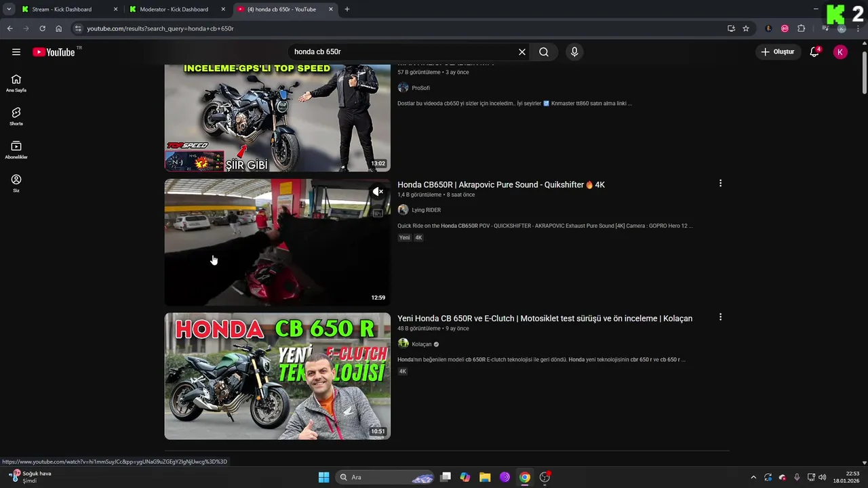Click the page vertical scrollbar

click(864, 71)
